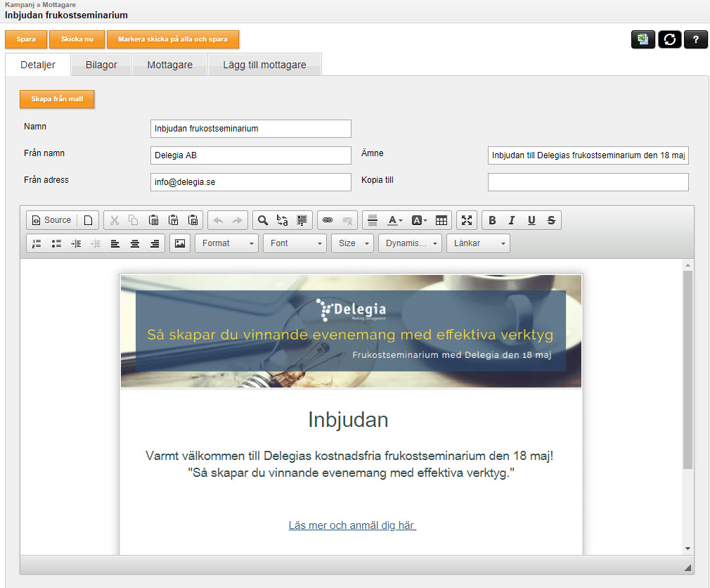Switch to the Bilagor tab
The width and height of the screenshot is (710, 588).
pos(101,65)
